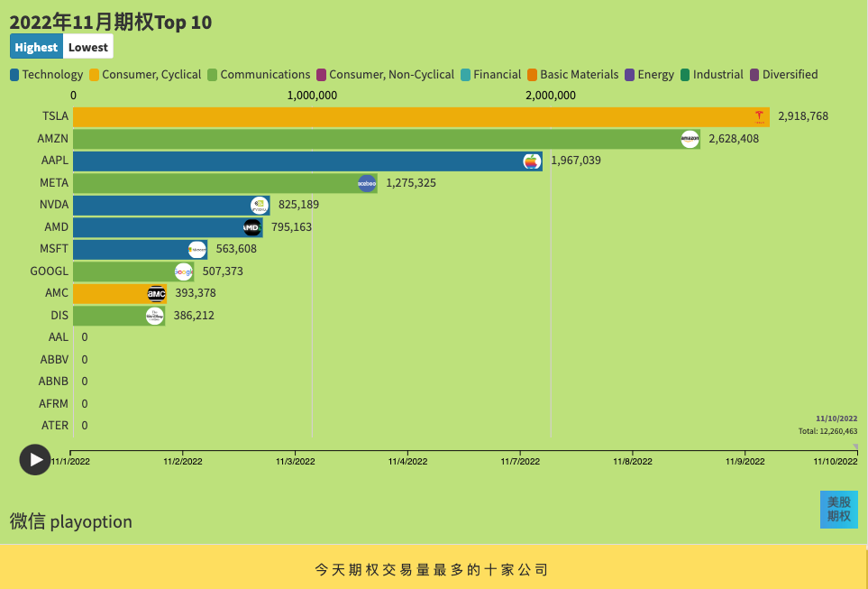Select the AMZN green bar
The image size is (868, 589).
point(387,139)
